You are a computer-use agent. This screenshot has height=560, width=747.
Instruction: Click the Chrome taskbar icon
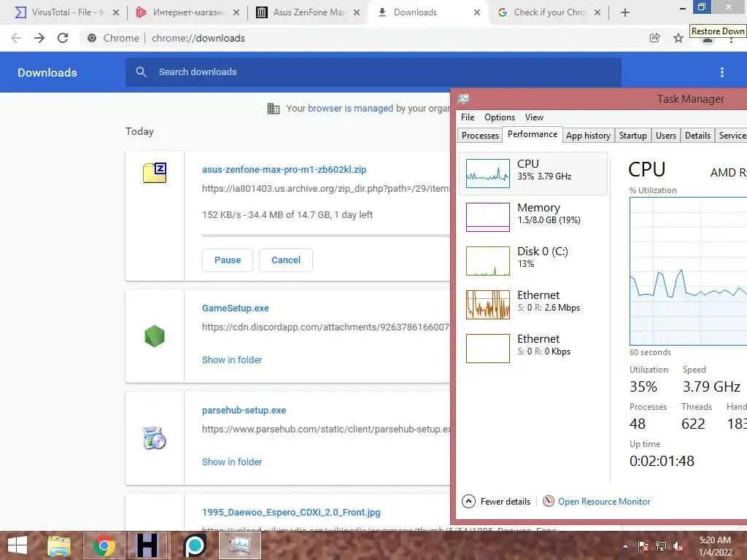[x=104, y=545]
